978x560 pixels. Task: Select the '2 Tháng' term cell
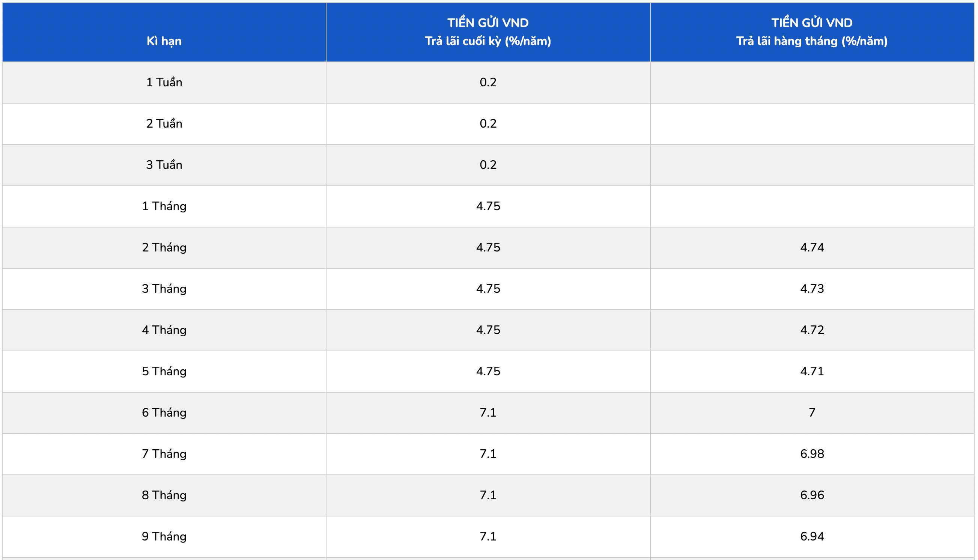click(x=164, y=247)
